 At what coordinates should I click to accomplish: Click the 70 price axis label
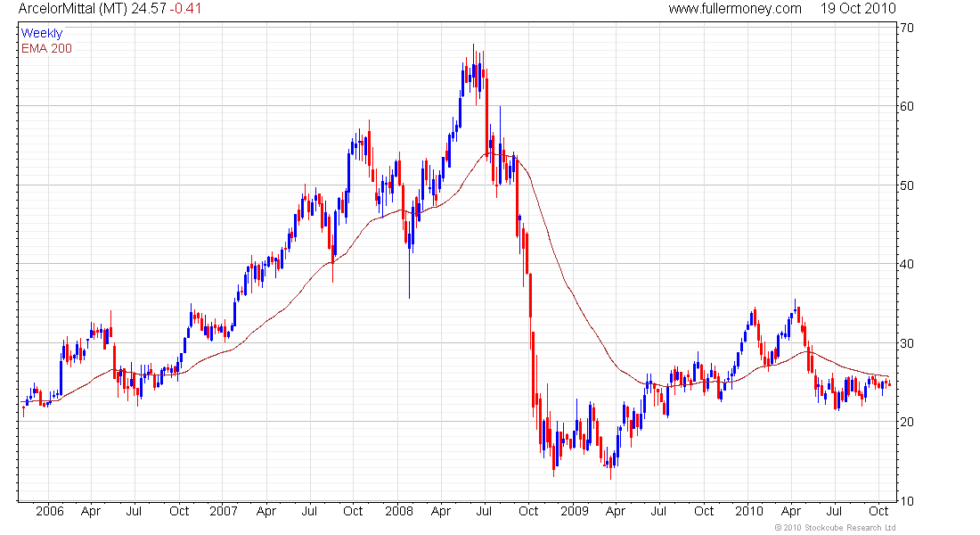pos(906,28)
